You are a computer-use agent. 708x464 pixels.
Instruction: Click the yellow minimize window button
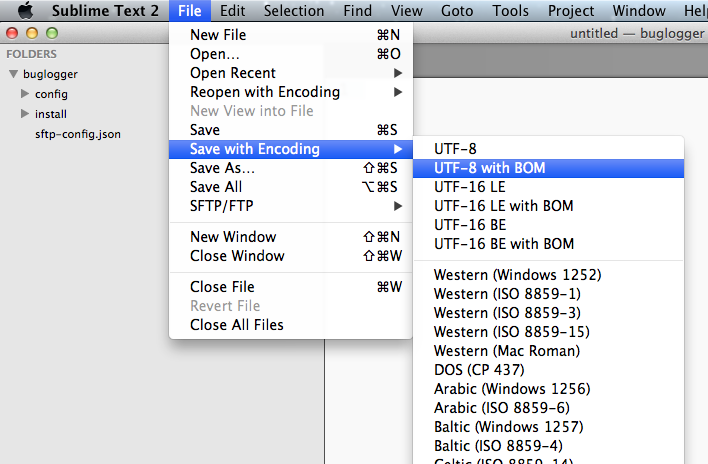click(x=32, y=33)
